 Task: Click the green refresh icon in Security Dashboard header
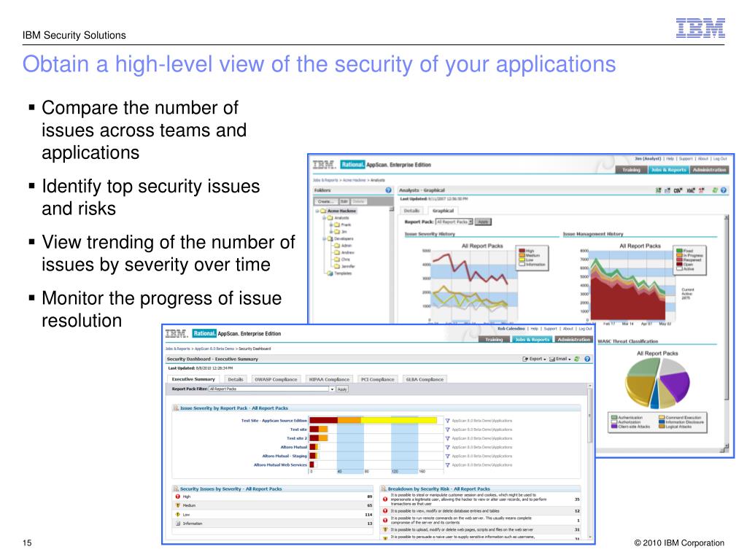pos(578,359)
